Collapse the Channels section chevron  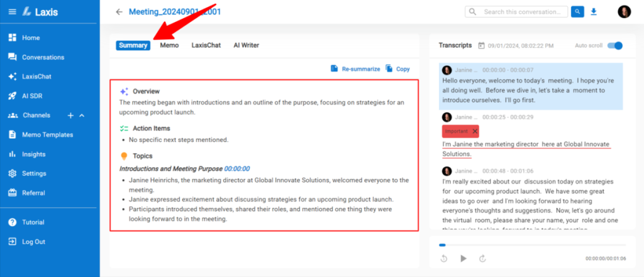click(82, 116)
